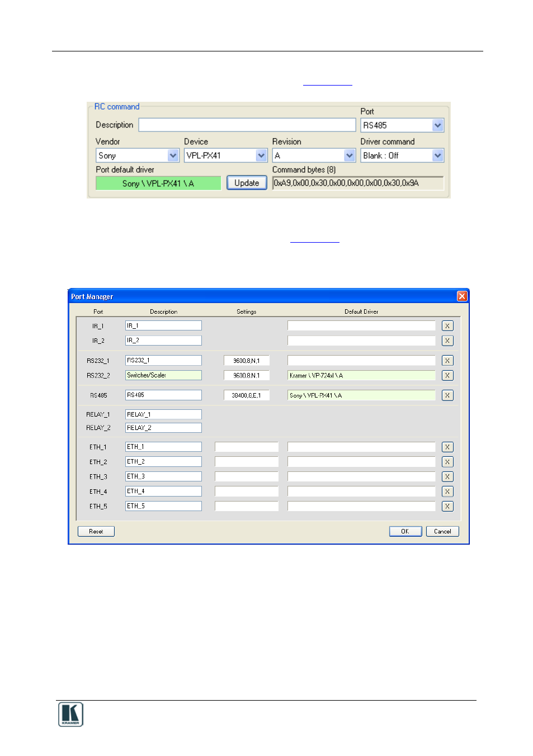The height and width of the screenshot is (756, 533).
Task: Click ETH_4 default driver field
Action: tap(361, 491)
